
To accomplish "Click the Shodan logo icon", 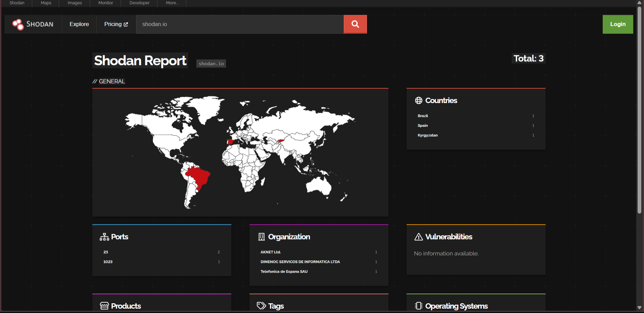I will pos(18,24).
